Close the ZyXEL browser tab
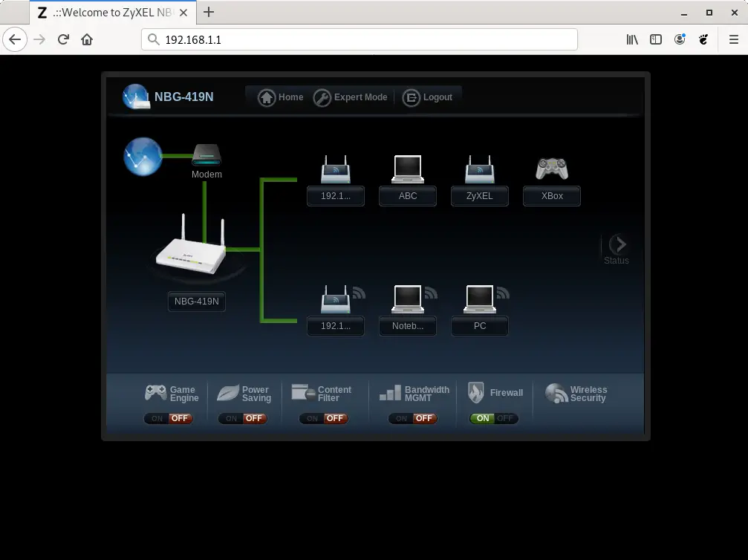 [x=183, y=13]
